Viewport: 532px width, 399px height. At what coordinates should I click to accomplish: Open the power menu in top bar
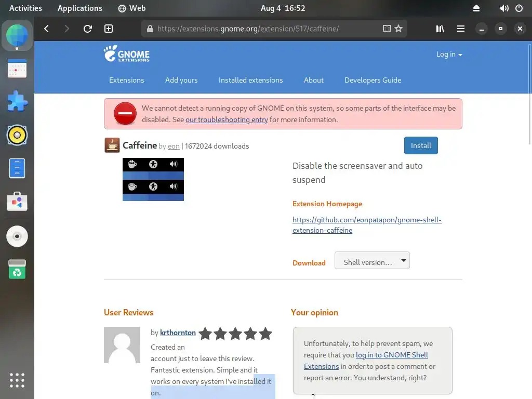(x=519, y=8)
